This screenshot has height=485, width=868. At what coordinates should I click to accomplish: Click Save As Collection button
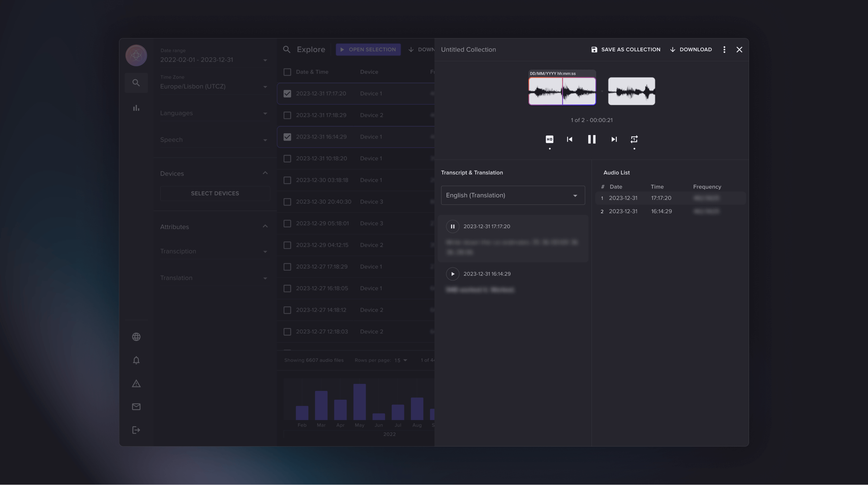pyautogui.click(x=625, y=50)
